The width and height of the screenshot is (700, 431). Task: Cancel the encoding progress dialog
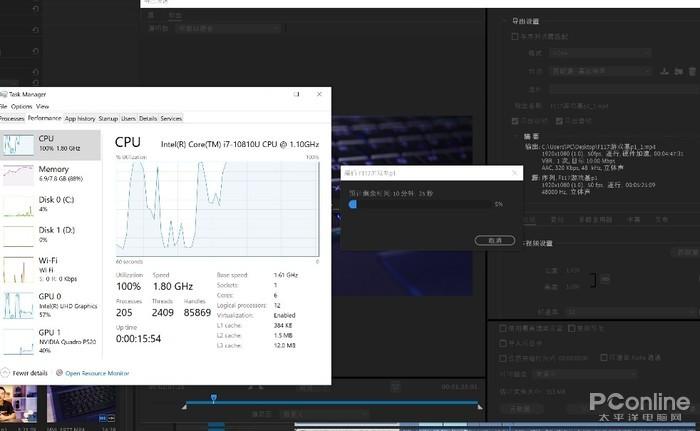click(x=495, y=240)
